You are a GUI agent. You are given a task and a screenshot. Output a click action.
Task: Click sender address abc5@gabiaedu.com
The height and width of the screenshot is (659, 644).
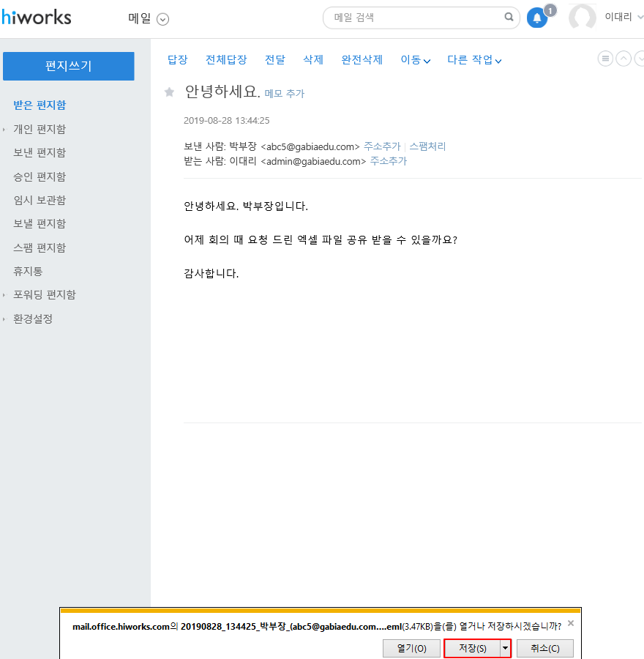pyautogui.click(x=310, y=146)
